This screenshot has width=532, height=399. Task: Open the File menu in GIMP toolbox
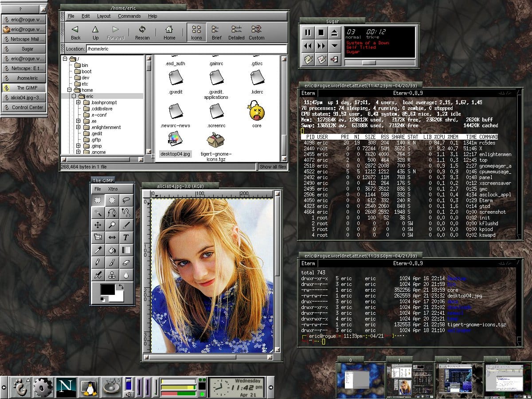coord(98,189)
